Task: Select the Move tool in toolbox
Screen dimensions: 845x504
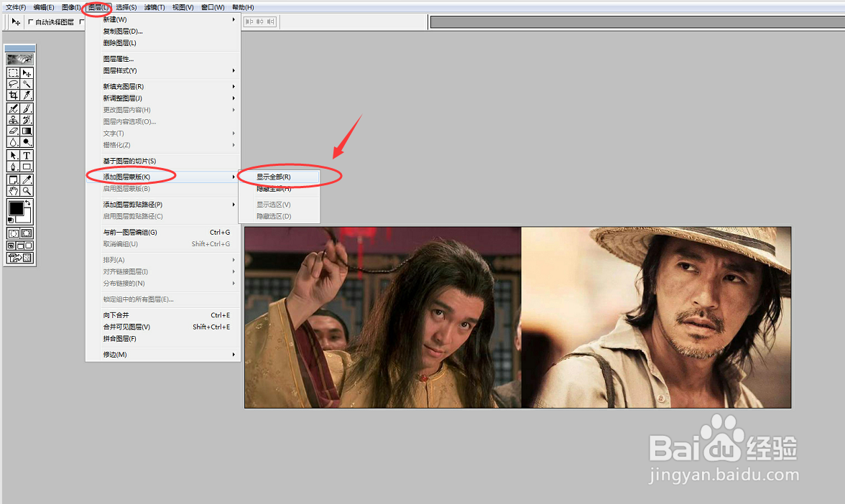Action: 27,73
